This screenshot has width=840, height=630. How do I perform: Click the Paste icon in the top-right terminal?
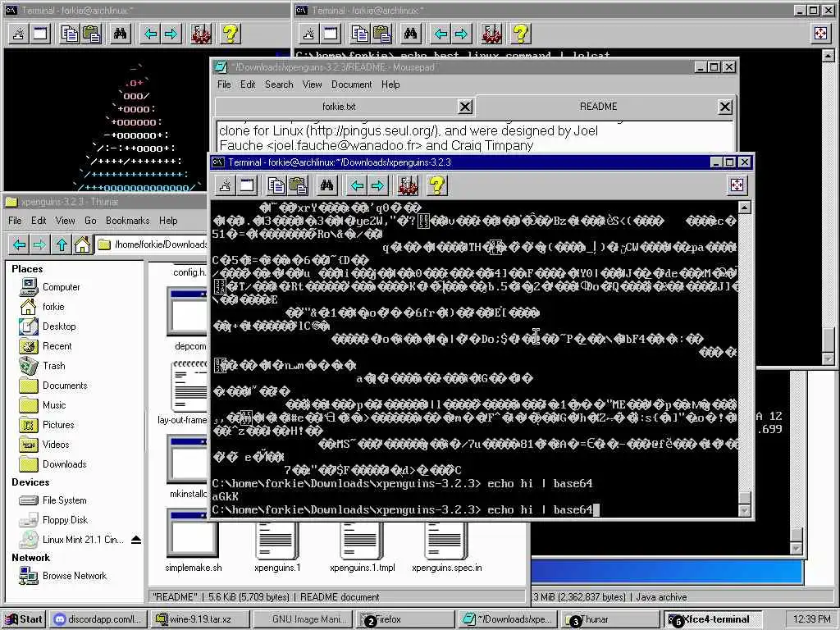pyautogui.click(x=382, y=34)
